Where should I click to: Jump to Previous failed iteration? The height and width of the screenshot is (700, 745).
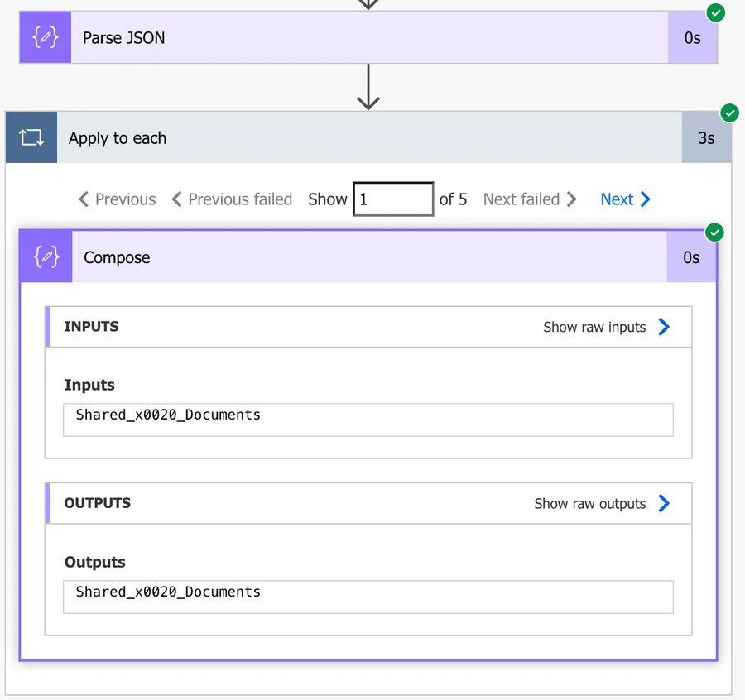coord(232,199)
